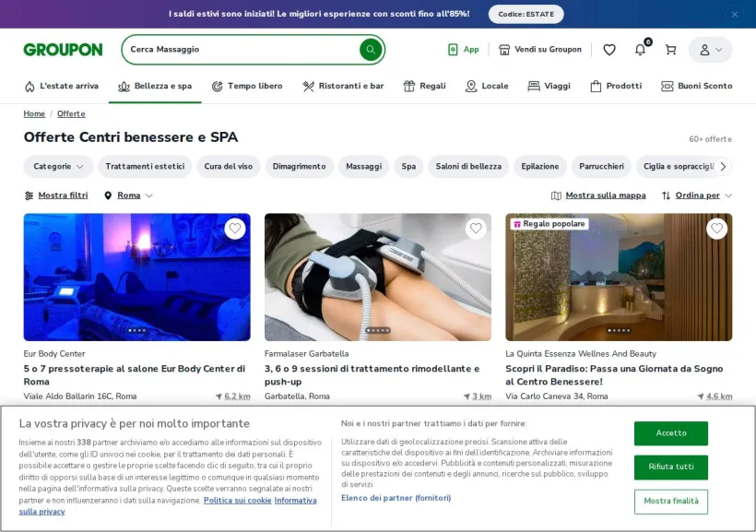Click the GROUPON logo
The width and height of the screenshot is (756, 532).
coord(64,50)
